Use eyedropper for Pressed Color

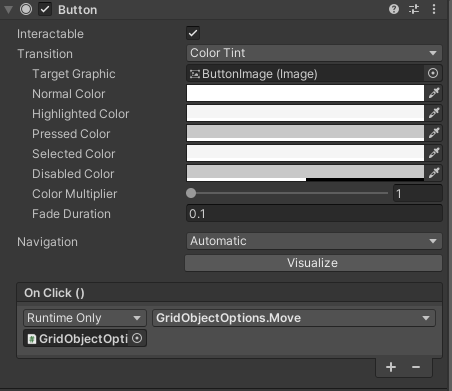pos(434,133)
